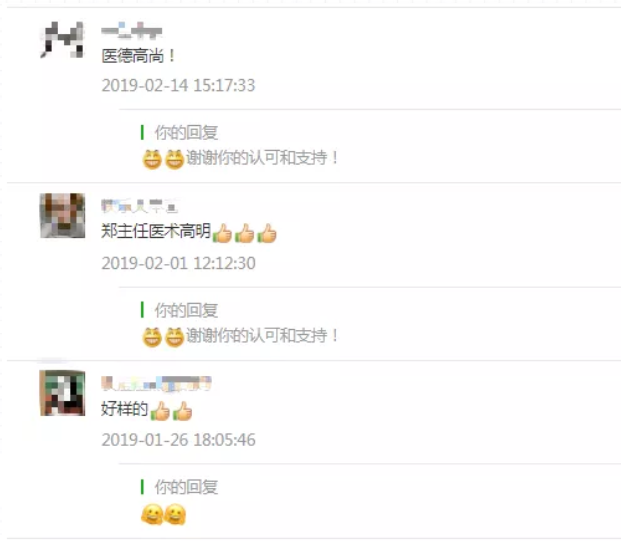Click the first grinning emoji in the top reply
Screen dimensions: 621x541
(x=152, y=159)
